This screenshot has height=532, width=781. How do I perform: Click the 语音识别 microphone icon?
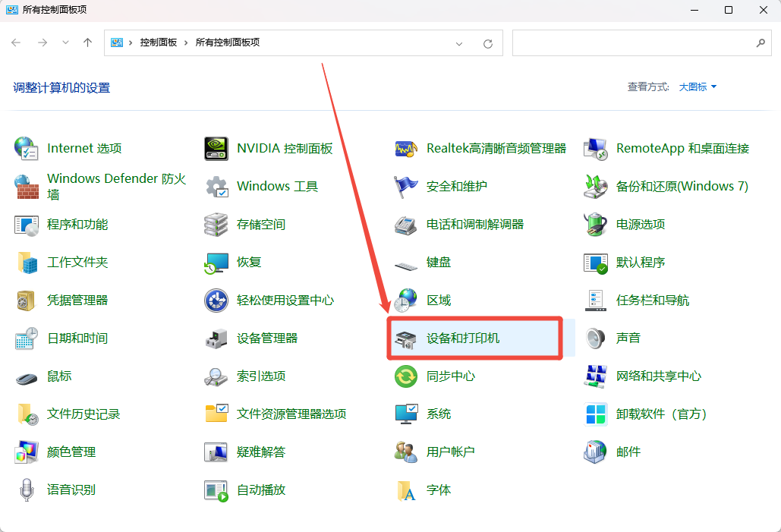[27, 490]
